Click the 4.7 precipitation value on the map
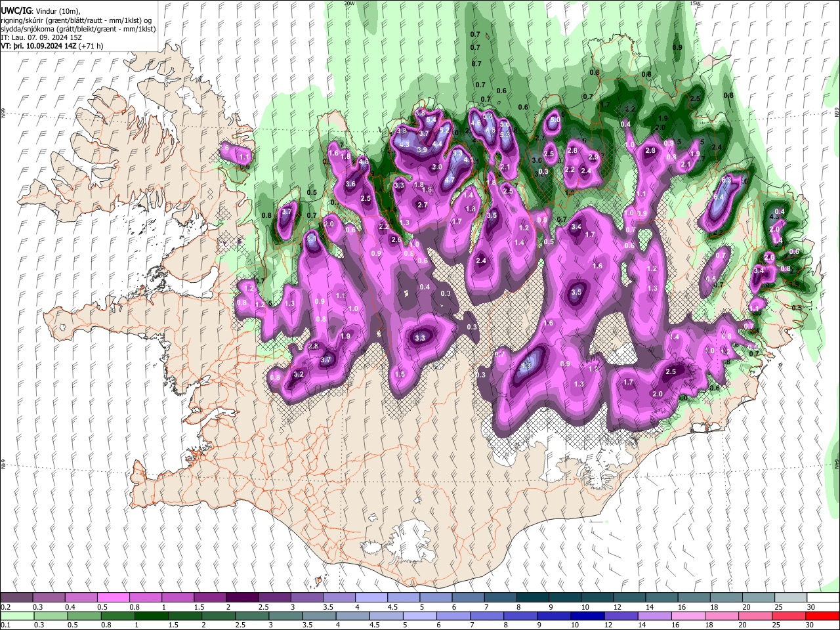The image size is (840, 630). (450, 180)
